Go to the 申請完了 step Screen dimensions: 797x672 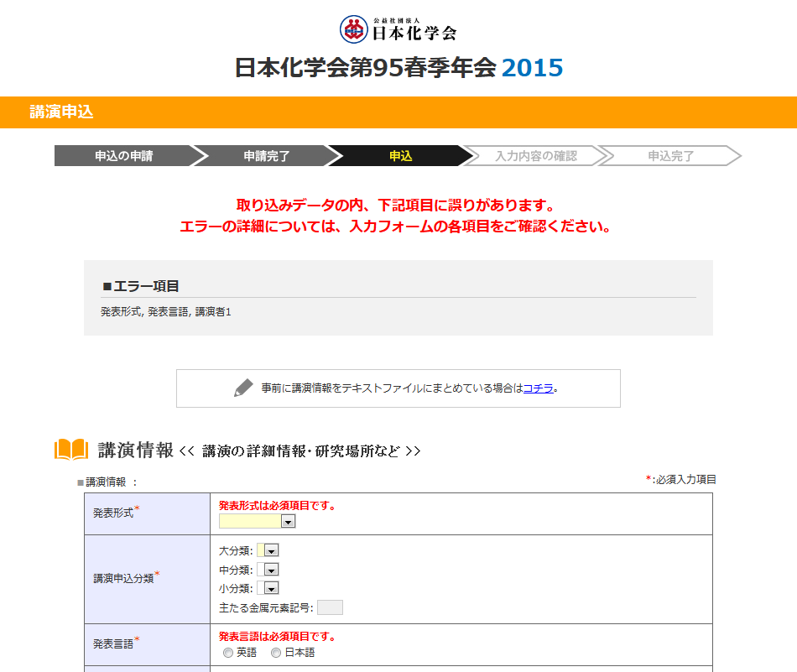tap(266, 156)
